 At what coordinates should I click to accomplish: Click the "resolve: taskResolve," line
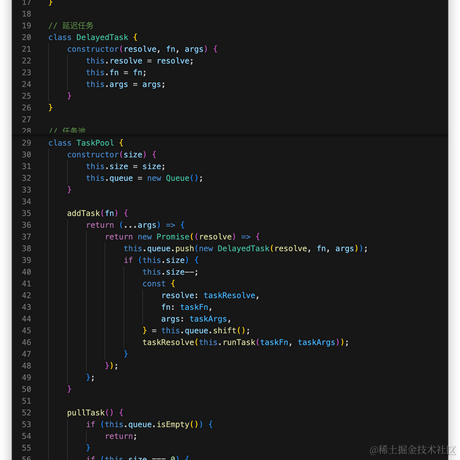[210, 296]
